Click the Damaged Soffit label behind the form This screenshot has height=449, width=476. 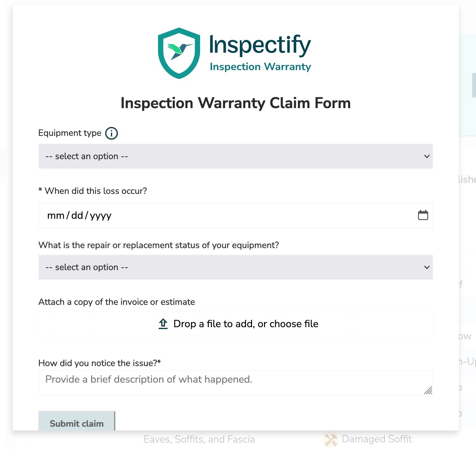[x=377, y=439]
